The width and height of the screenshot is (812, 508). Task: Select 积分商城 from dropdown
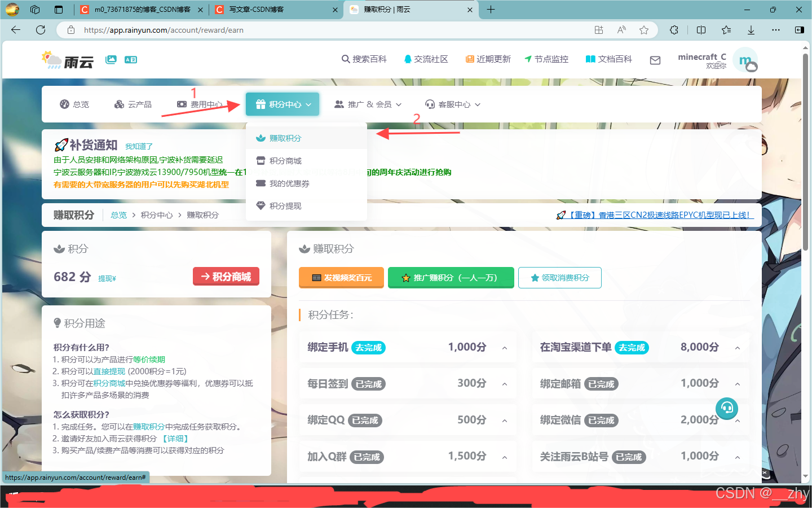point(307,161)
